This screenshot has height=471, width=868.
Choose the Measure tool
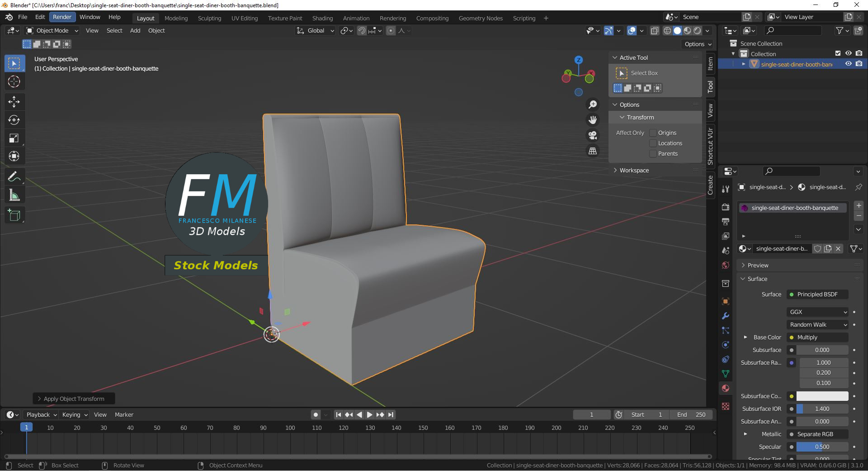[x=14, y=195]
